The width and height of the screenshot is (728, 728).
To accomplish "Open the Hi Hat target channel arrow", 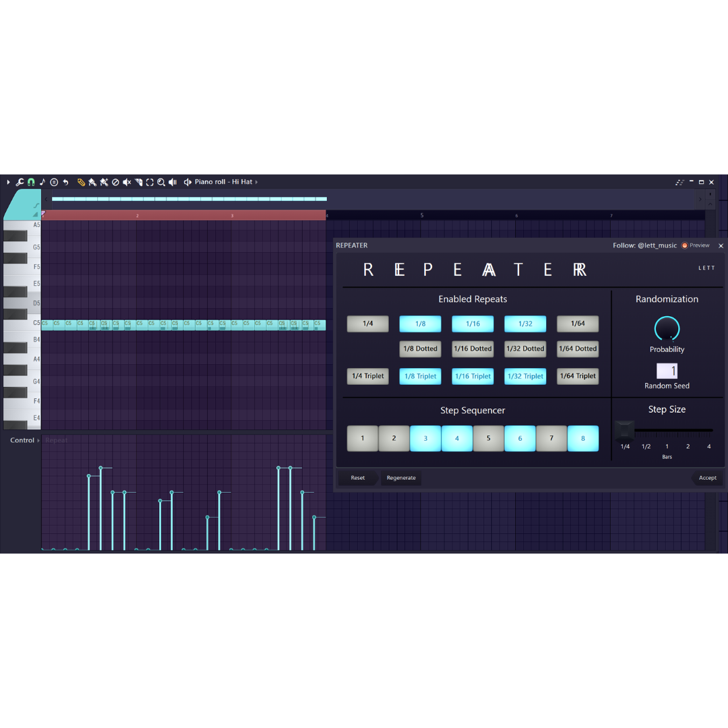I will point(256,182).
